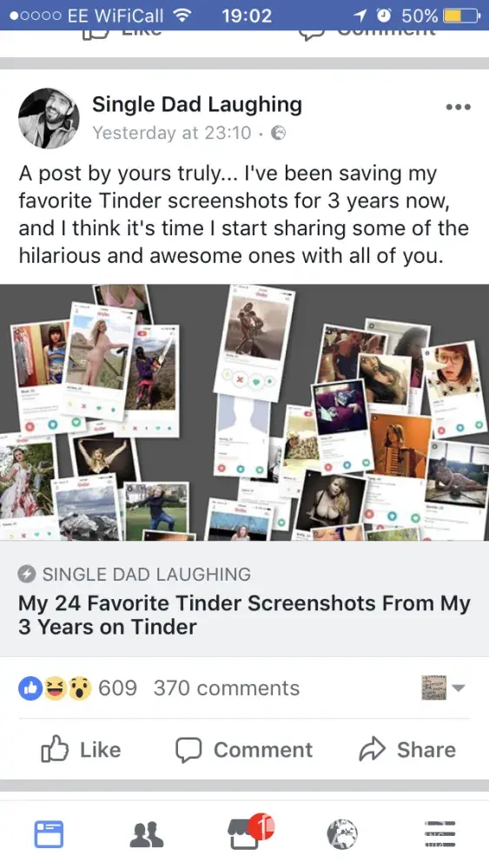The height and width of the screenshot is (868, 489).
Task: Open the hamburger menu tab
Action: [x=439, y=833]
